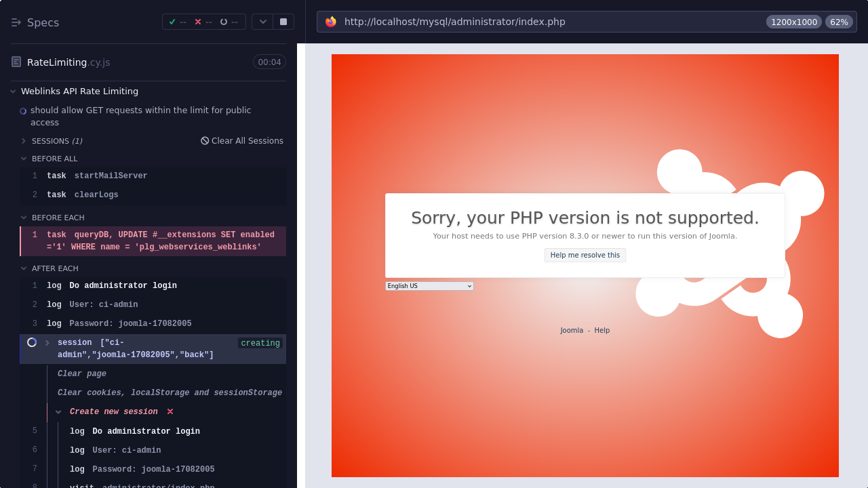
Task: Click the green passed tests checkmark
Action: 172,22
